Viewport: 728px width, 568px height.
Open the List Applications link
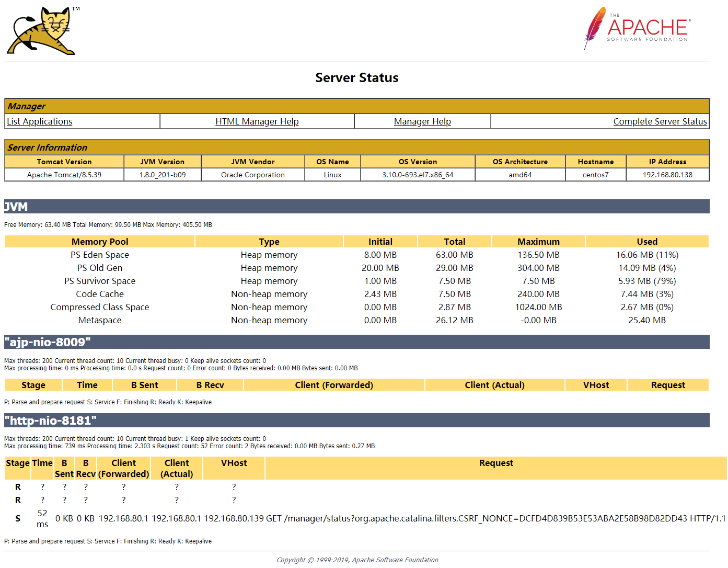coord(40,121)
